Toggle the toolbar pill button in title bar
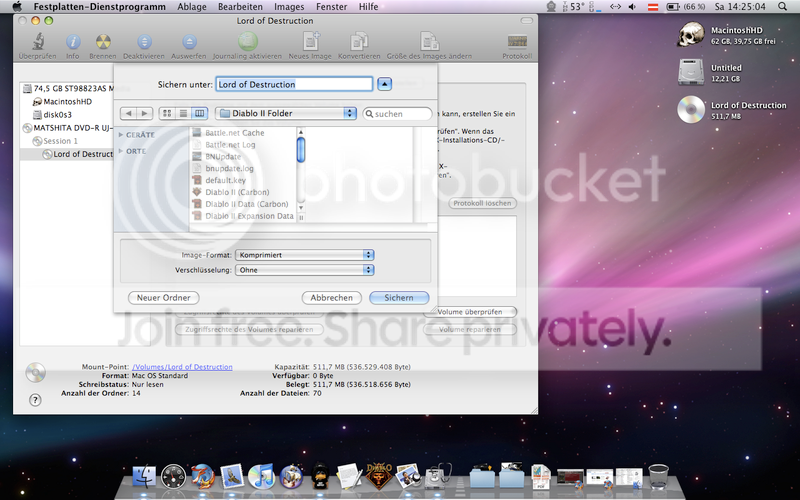 527,20
